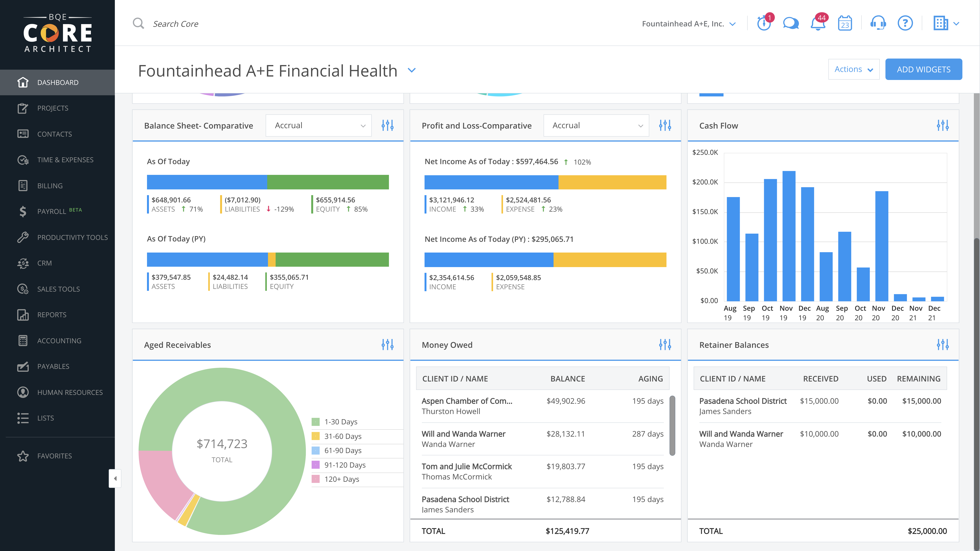Click the CRM sidebar icon
Viewport: 980px width, 551px height.
23,263
